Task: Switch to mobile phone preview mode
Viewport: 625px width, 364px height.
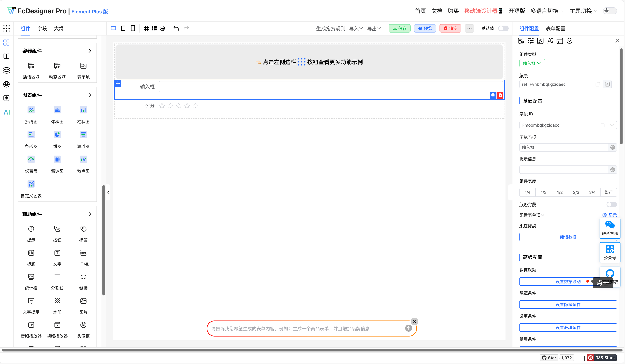Action: point(133,28)
